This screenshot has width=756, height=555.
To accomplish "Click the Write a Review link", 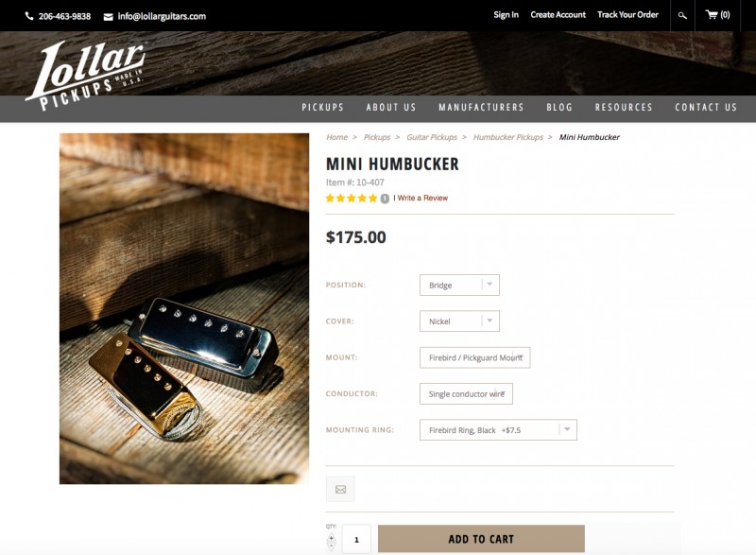I will 422,199.
